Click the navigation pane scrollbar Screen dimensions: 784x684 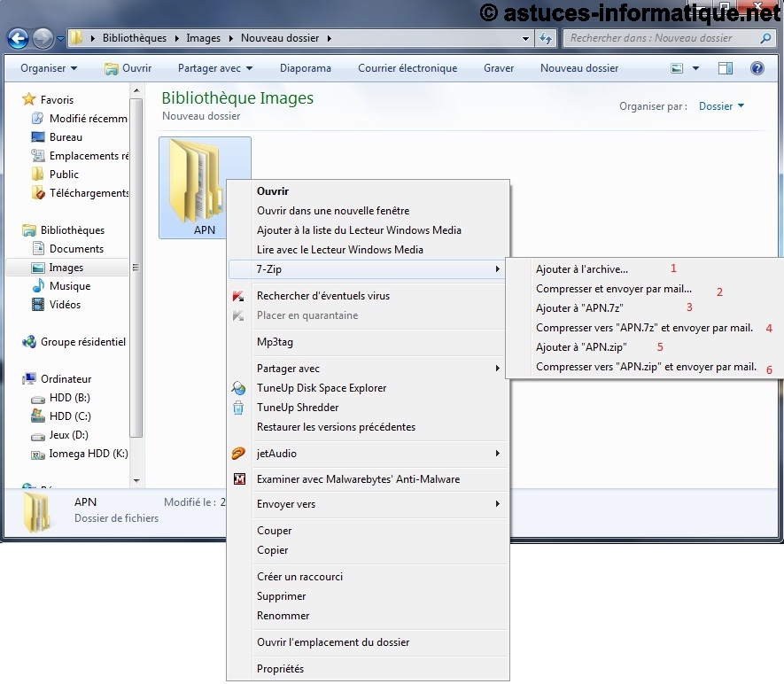point(136,268)
